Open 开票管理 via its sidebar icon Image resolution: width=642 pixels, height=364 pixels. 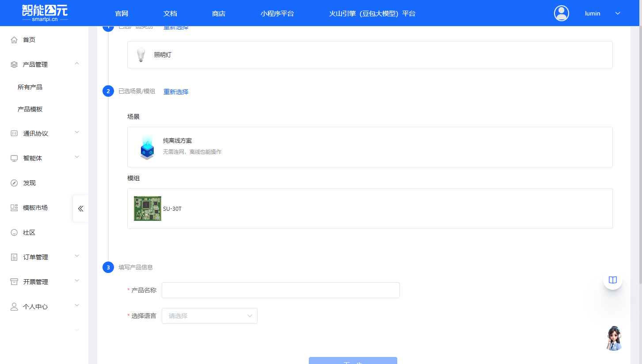pyautogui.click(x=14, y=281)
